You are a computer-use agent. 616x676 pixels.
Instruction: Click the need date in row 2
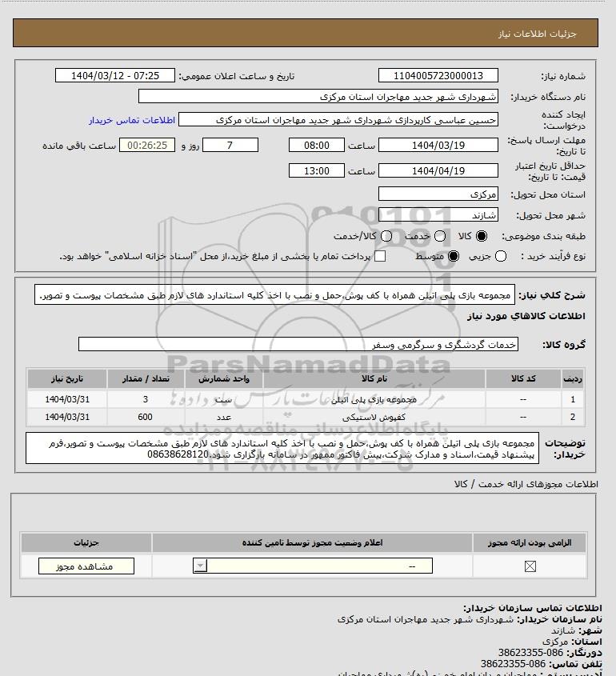pos(67,417)
